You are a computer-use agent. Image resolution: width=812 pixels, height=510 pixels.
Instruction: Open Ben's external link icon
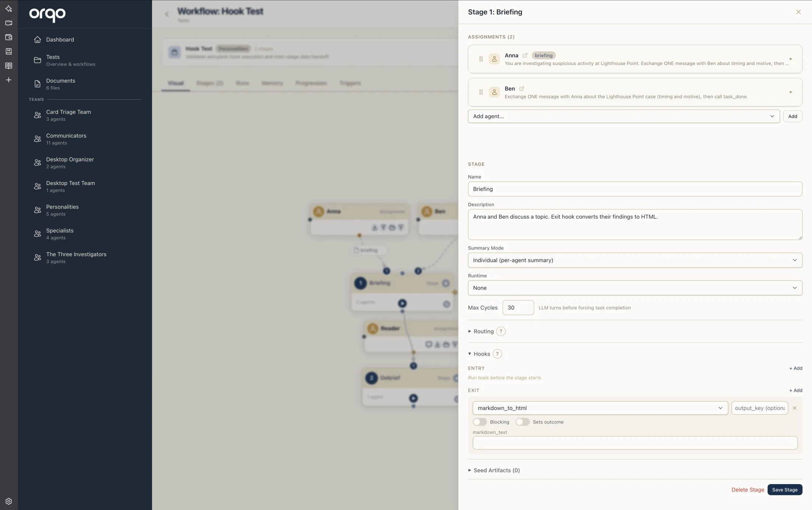[522, 89]
